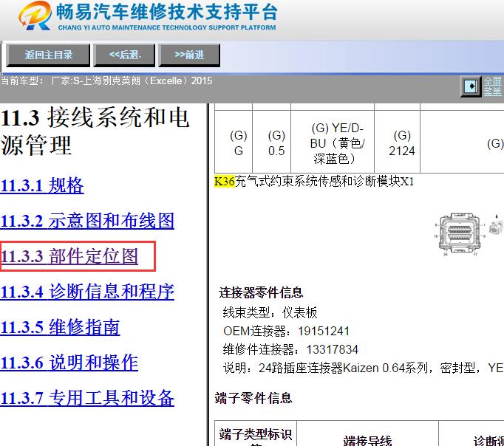
Task: Click the K36 connector diagram image
Action: point(460,234)
